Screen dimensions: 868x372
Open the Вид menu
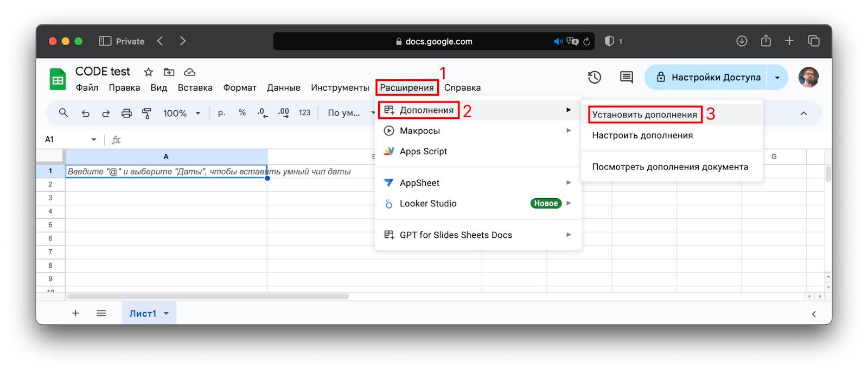pos(158,87)
